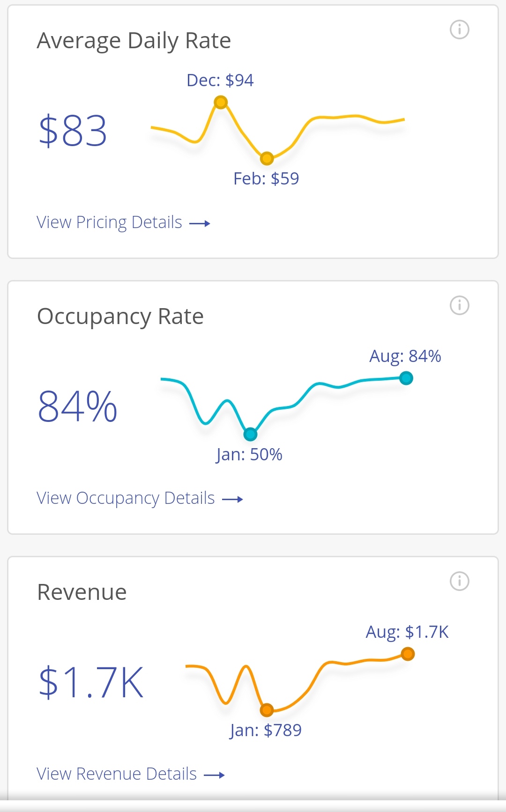Follow the View Revenue Details link
Viewport: 506px width, 812px height.
117,774
